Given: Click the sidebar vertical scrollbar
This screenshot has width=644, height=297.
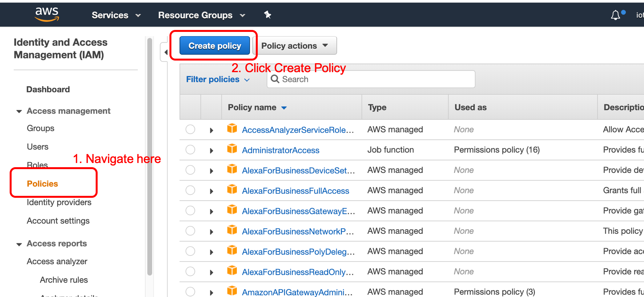Looking at the screenshot, I should (149, 157).
